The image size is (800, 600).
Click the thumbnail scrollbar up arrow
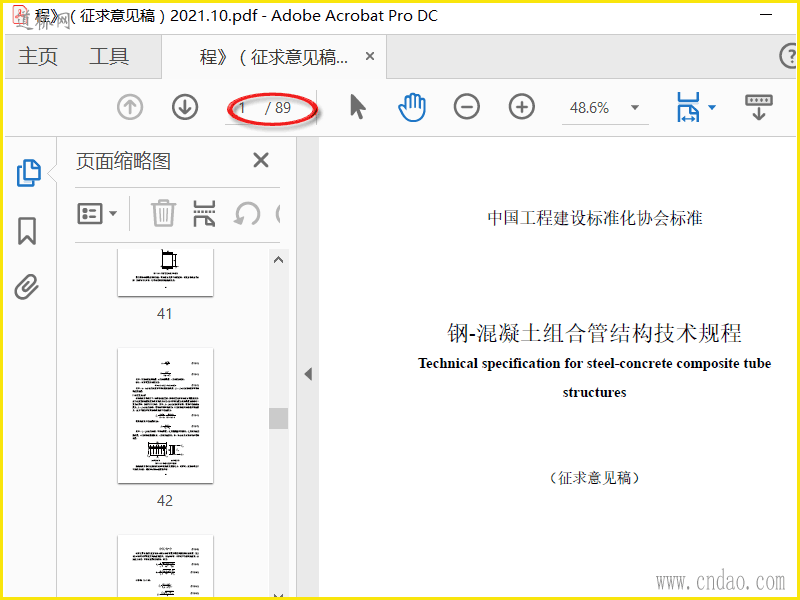[278, 260]
